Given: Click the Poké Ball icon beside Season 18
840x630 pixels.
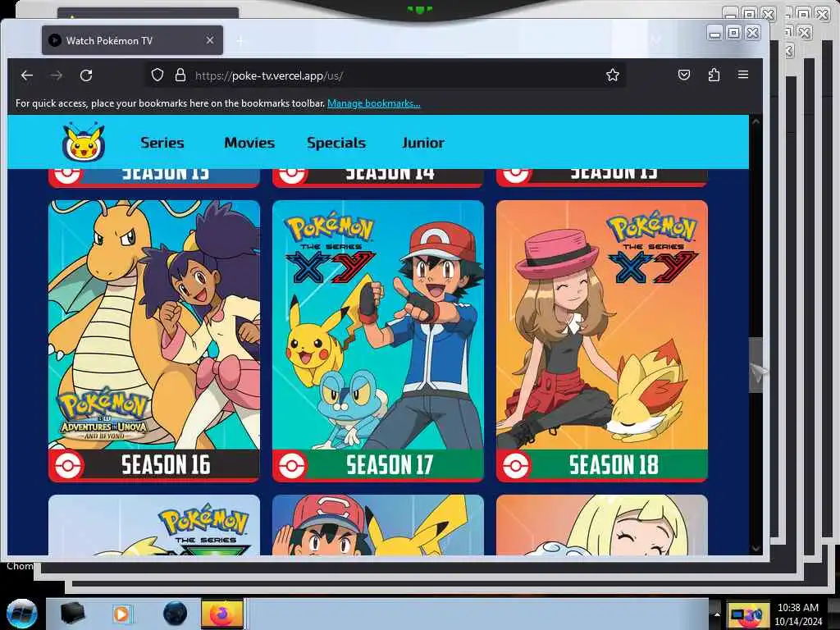Looking at the screenshot, I should coord(515,466).
